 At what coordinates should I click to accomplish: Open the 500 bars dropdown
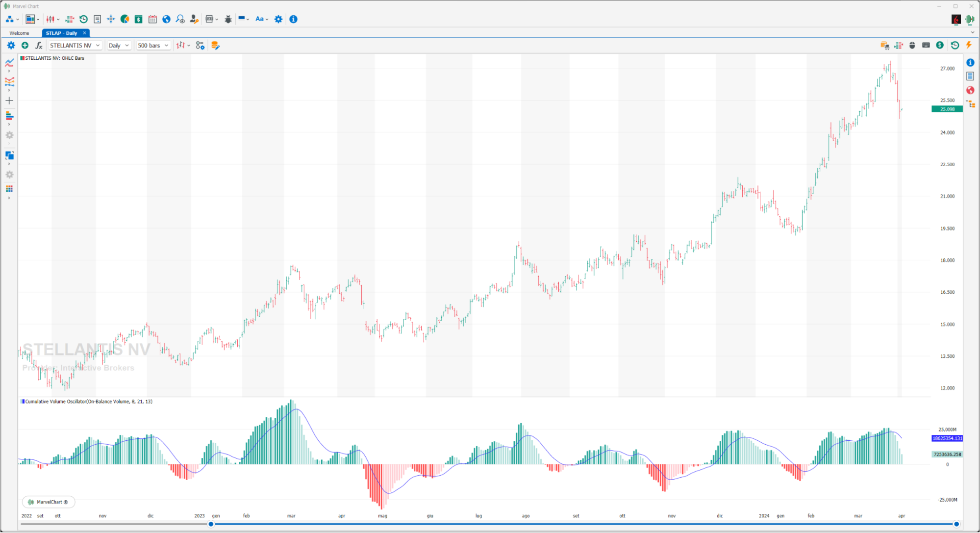coord(153,45)
